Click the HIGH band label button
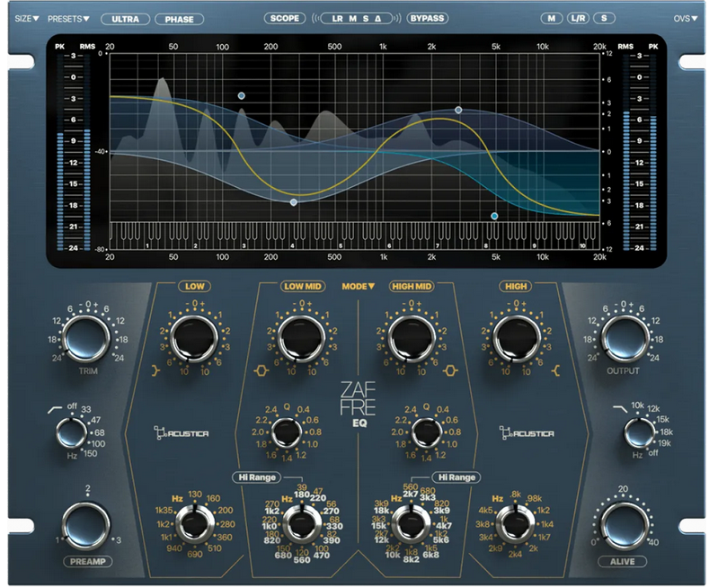The image size is (709, 588). [x=516, y=286]
